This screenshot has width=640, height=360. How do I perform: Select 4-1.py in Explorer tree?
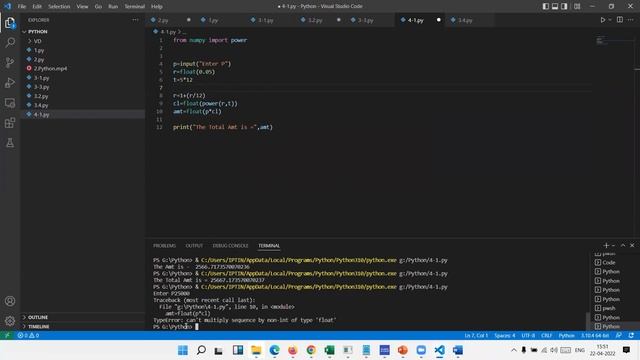coord(83,115)
